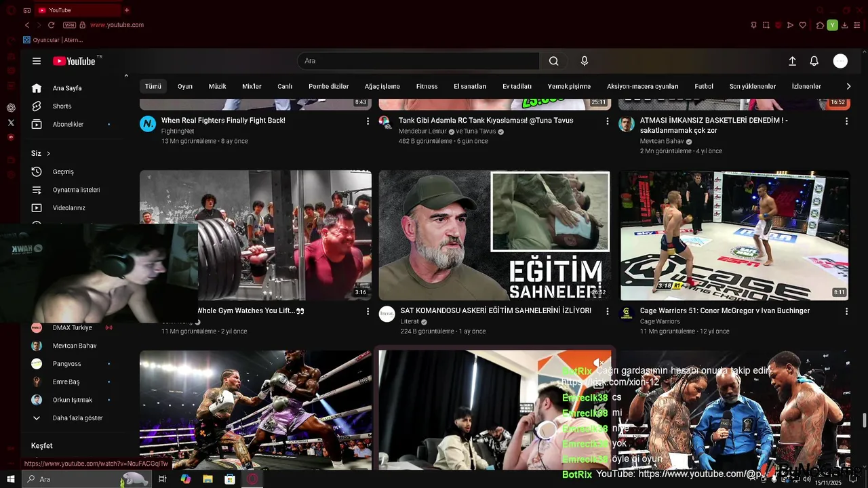The width and height of the screenshot is (868, 488).
Task: Open the YouTube hamburger guide menu
Action: pos(37,61)
